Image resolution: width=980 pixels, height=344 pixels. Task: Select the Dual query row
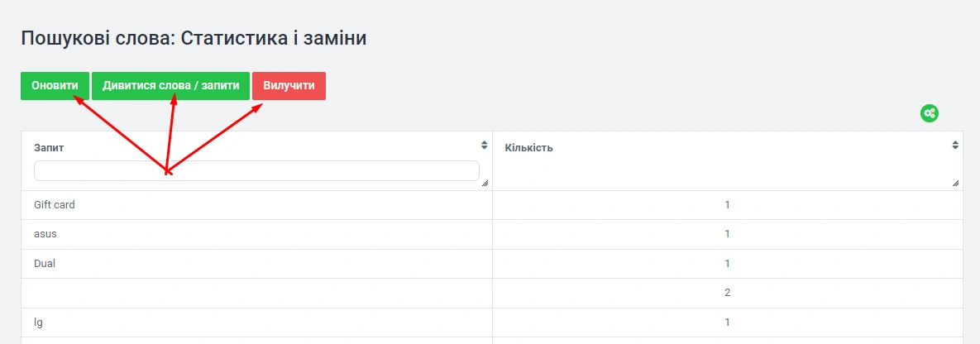pos(45,264)
